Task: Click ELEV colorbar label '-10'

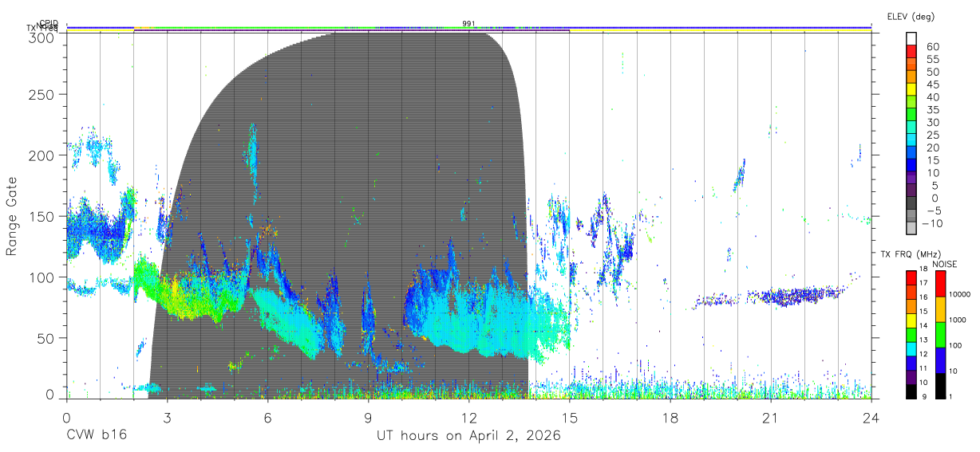Action: [x=931, y=224]
